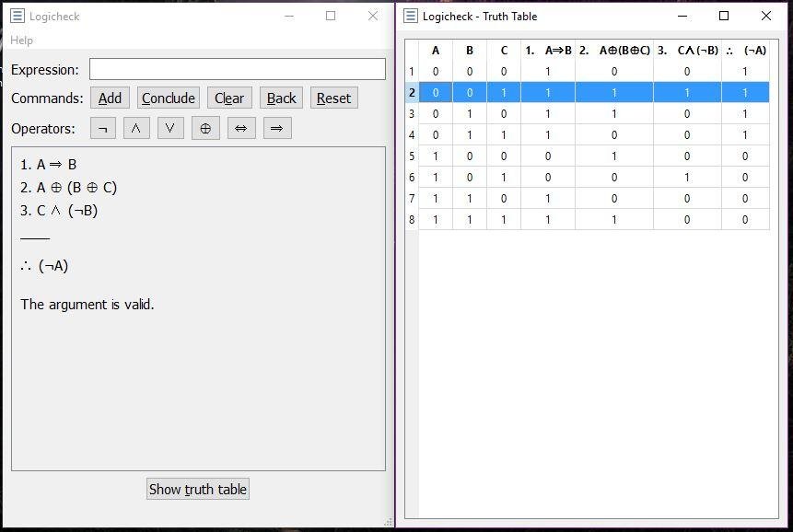This screenshot has height=532, width=793.
Task: Select row header 4 in truth table
Action: (412, 135)
